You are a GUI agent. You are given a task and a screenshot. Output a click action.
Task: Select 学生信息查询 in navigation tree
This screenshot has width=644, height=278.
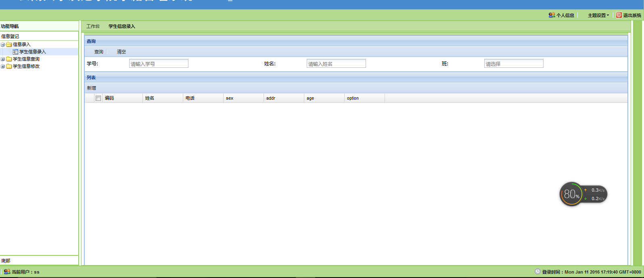pos(26,59)
